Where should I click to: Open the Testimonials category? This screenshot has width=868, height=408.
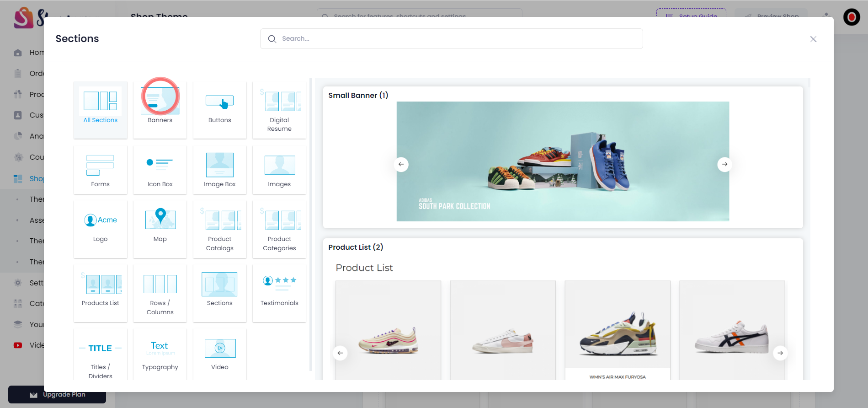279,294
